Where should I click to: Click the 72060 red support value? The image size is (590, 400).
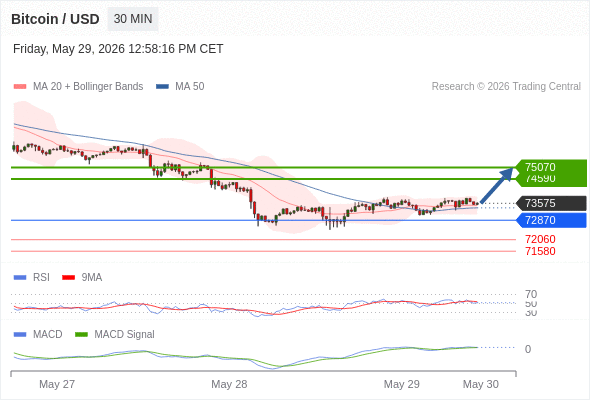540,239
